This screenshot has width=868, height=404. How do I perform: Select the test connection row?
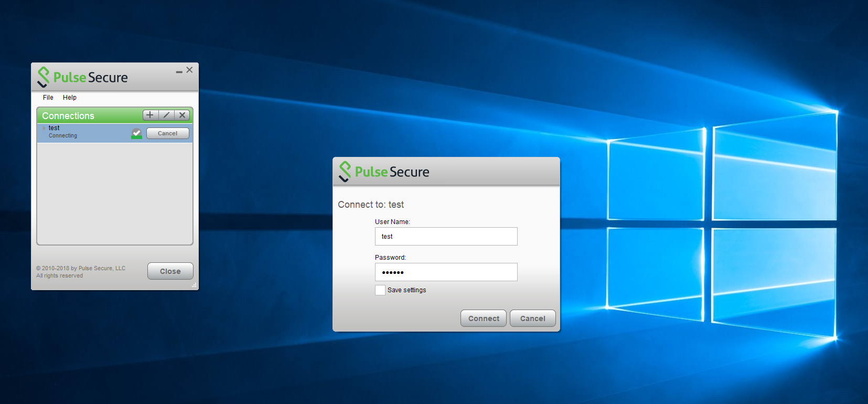[x=115, y=133]
